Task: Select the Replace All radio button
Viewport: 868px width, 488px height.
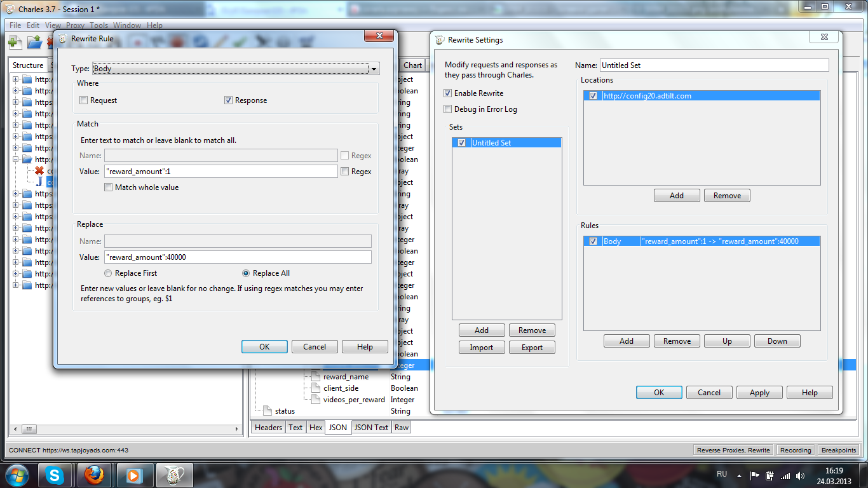Action: tap(247, 273)
